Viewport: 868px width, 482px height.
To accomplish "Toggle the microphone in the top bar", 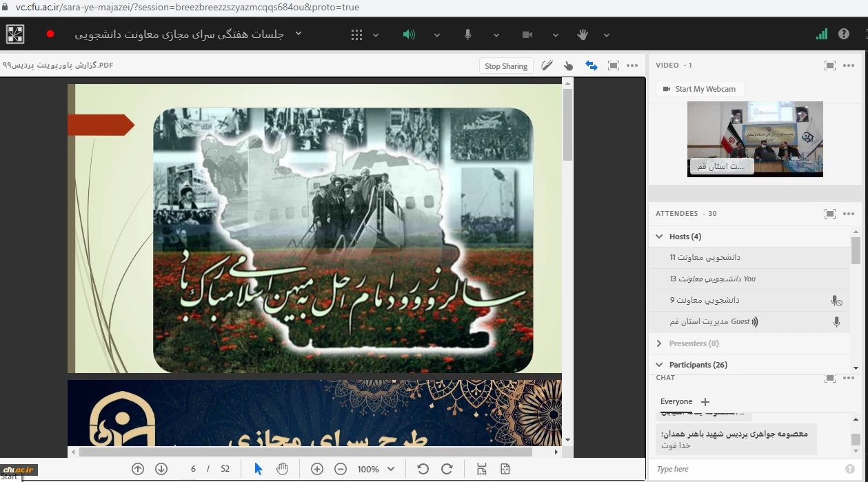I will click(467, 34).
